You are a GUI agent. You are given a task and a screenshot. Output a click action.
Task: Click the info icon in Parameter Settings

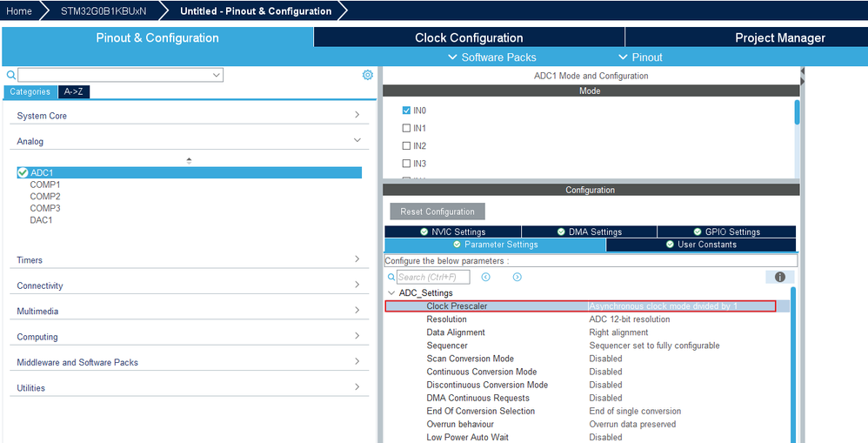(x=780, y=277)
